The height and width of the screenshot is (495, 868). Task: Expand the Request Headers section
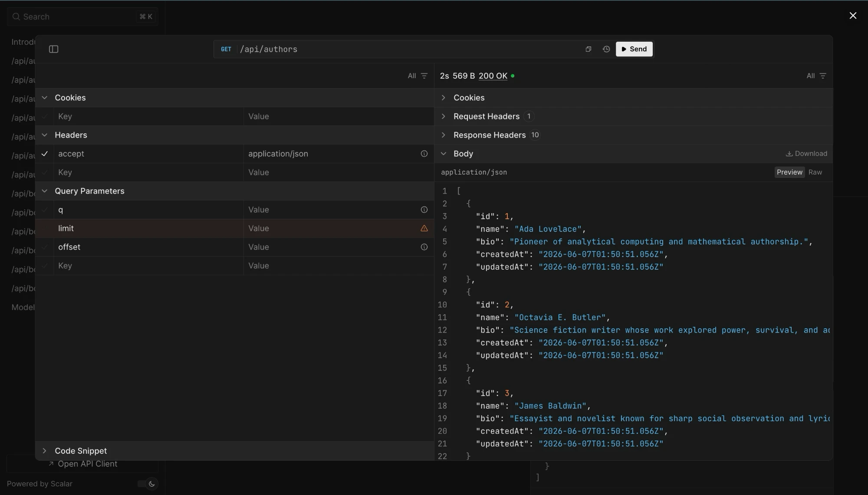pyautogui.click(x=443, y=116)
